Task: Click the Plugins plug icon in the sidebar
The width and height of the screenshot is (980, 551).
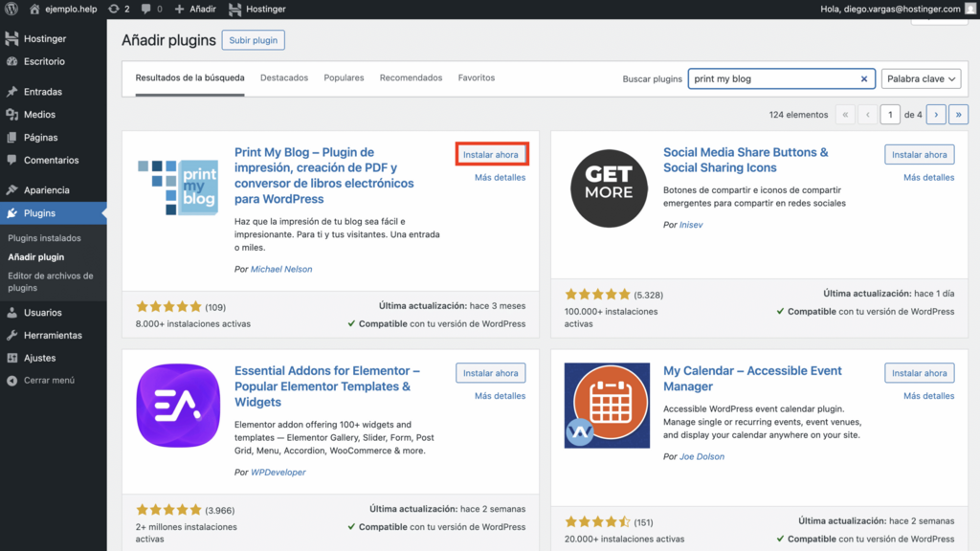Action: click(10, 212)
